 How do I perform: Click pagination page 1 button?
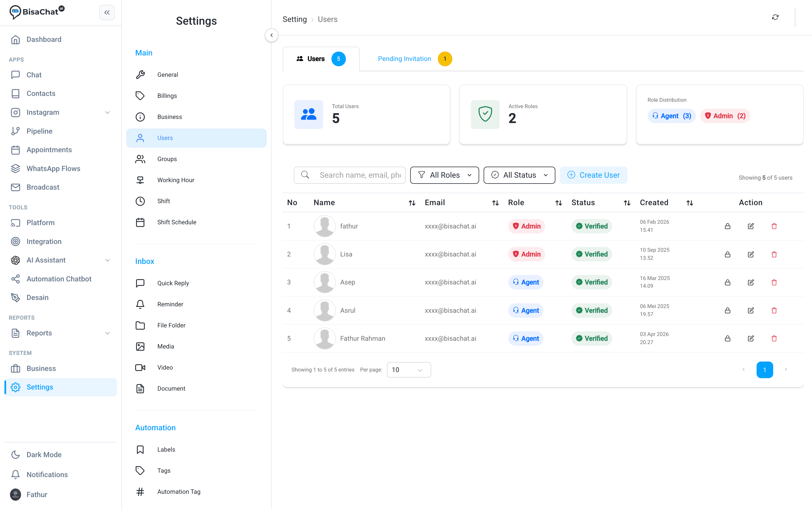tap(764, 370)
